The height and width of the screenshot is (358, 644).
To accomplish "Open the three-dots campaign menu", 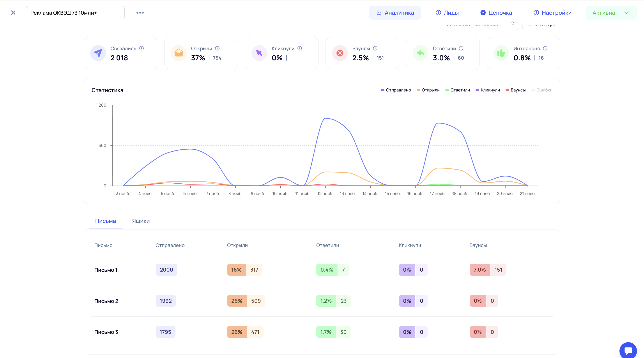I will tap(140, 13).
